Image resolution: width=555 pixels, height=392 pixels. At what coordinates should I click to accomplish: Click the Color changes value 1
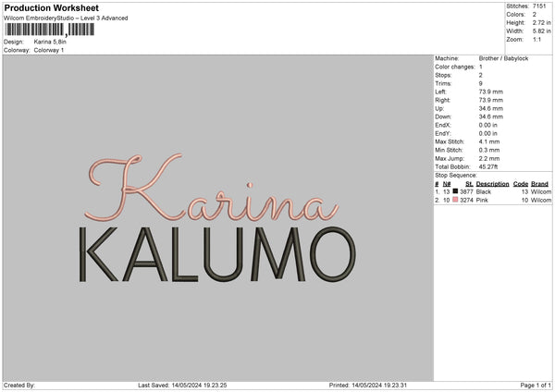[481, 67]
